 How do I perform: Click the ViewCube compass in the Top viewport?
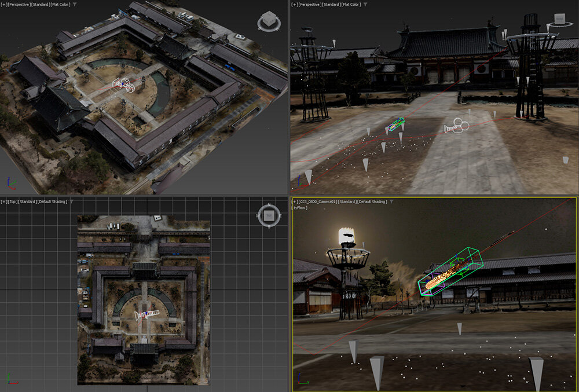(x=269, y=215)
